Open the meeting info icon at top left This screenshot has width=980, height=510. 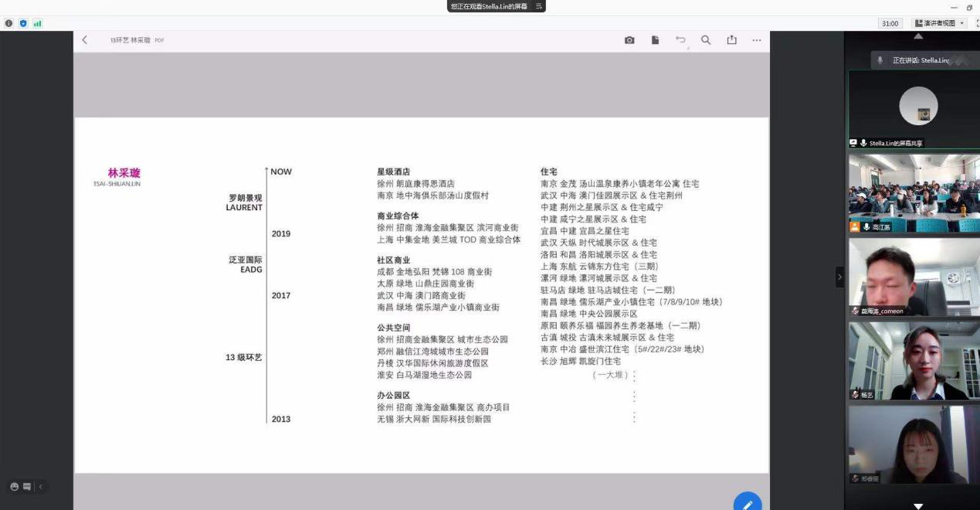[9, 24]
